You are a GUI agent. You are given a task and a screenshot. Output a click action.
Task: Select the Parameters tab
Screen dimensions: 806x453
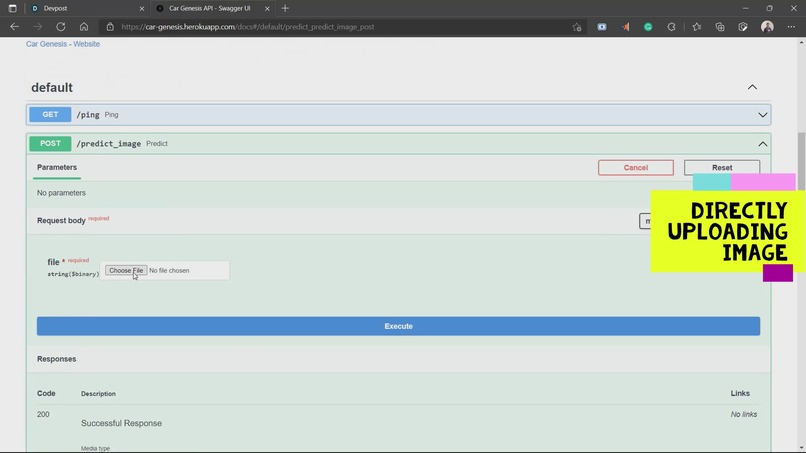click(57, 168)
